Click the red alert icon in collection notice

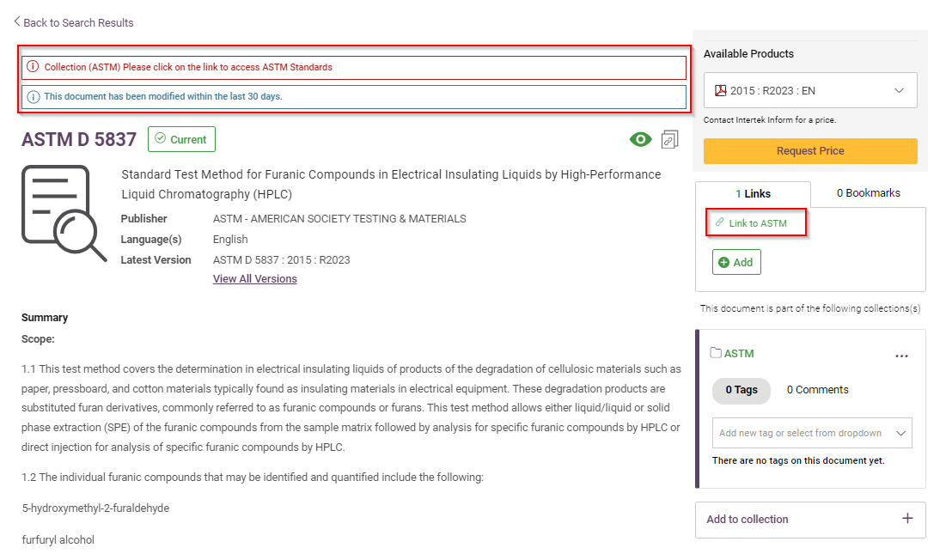click(x=34, y=67)
